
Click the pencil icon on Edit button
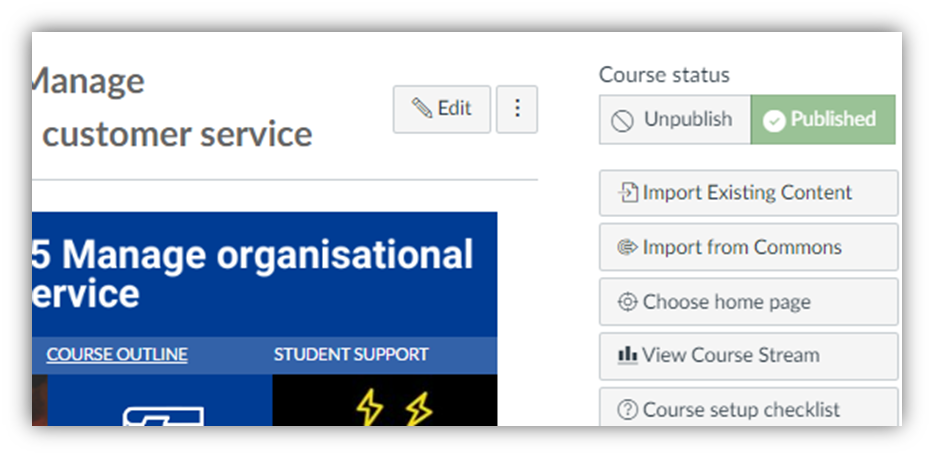(x=422, y=108)
